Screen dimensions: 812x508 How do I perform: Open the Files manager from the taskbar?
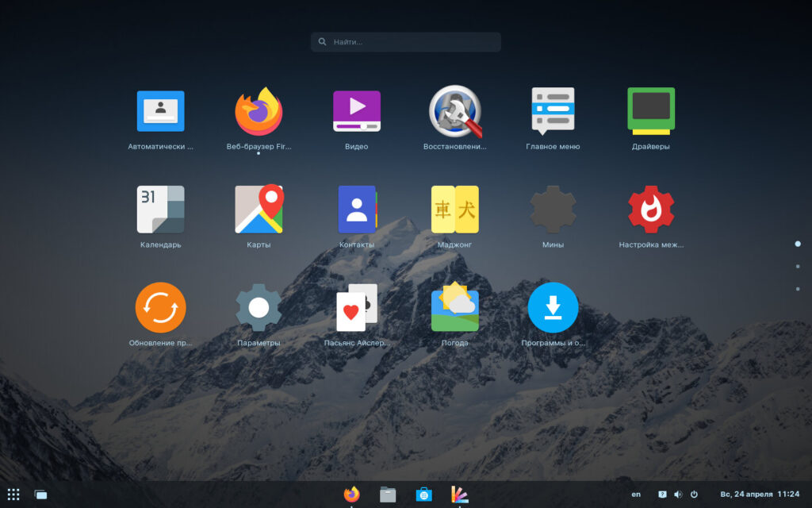pyautogui.click(x=388, y=495)
